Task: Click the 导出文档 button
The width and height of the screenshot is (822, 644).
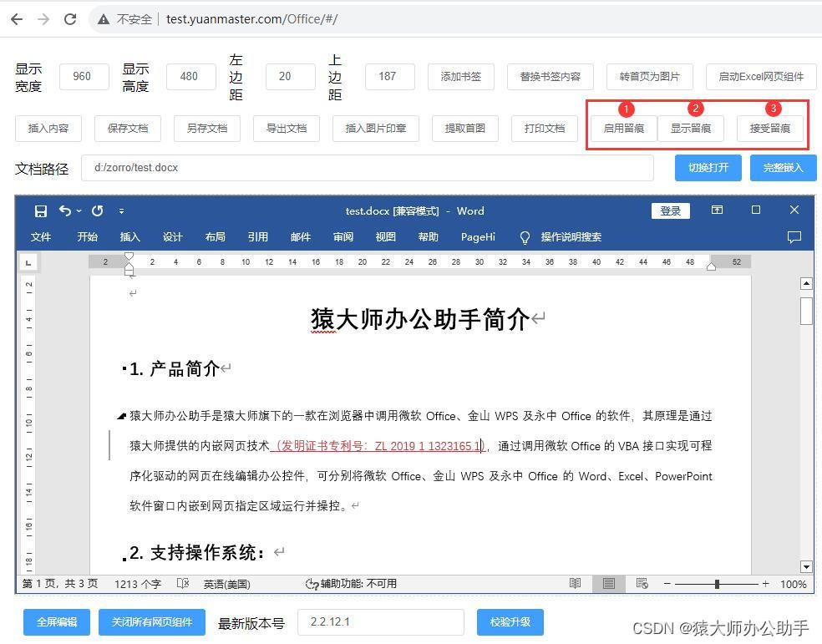Action: coord(287,129)
